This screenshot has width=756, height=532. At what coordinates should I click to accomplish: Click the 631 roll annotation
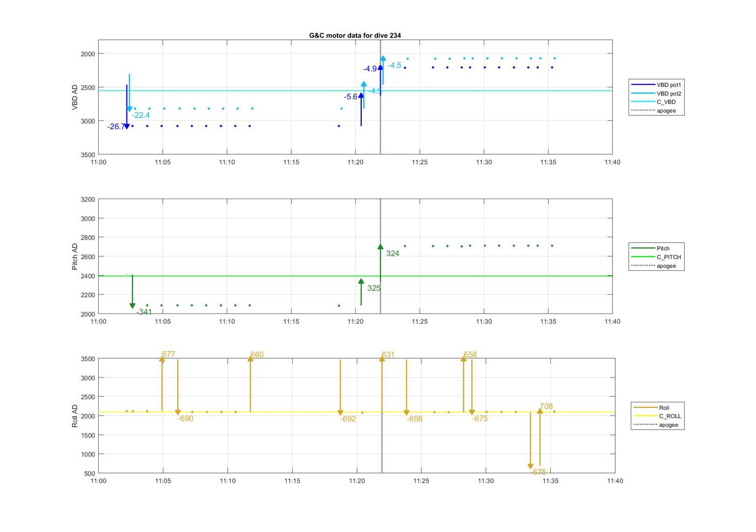[388, 354]
